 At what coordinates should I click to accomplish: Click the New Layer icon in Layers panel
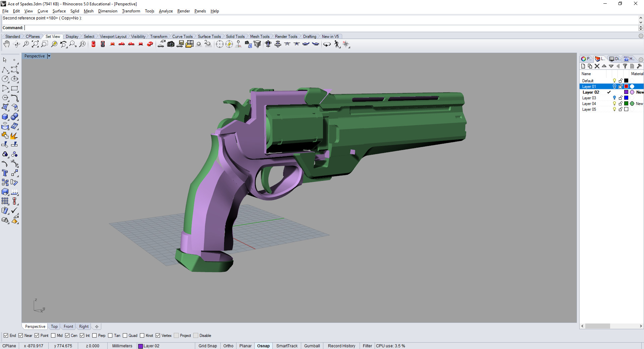click(x=583, y=66)
